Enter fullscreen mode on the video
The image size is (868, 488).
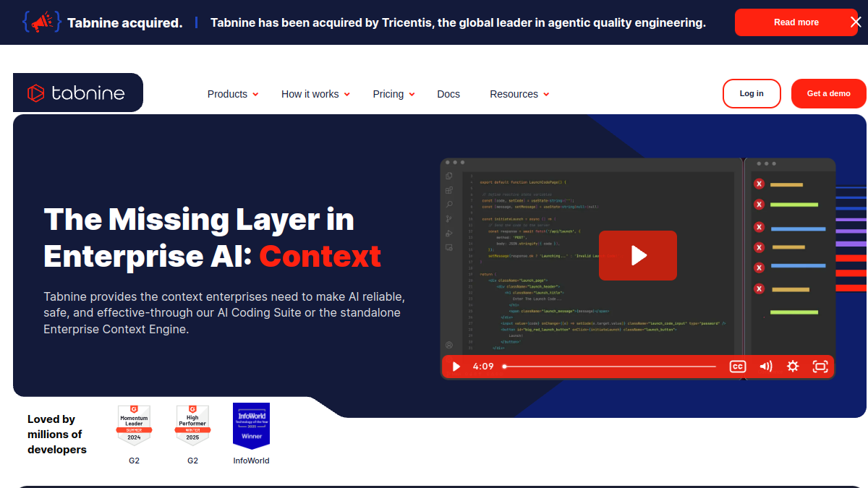(820, 367)
